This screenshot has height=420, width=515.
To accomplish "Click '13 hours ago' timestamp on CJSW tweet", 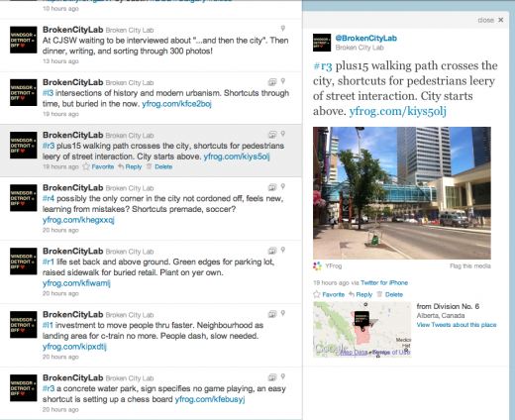I will pos(60,61).
